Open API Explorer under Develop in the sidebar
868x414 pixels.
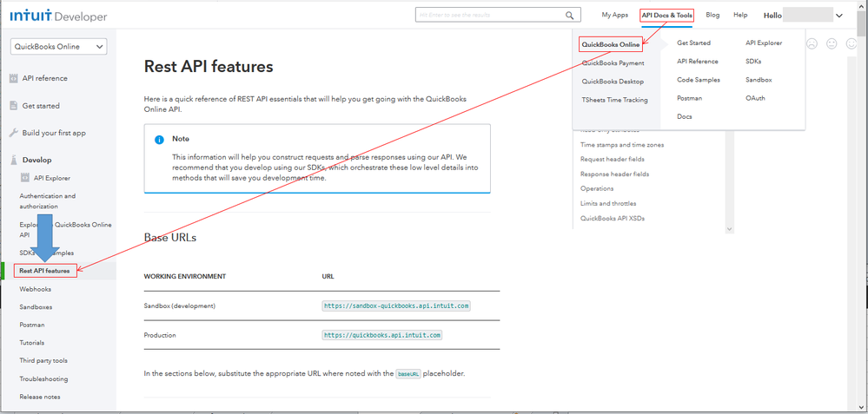(52, 178)
